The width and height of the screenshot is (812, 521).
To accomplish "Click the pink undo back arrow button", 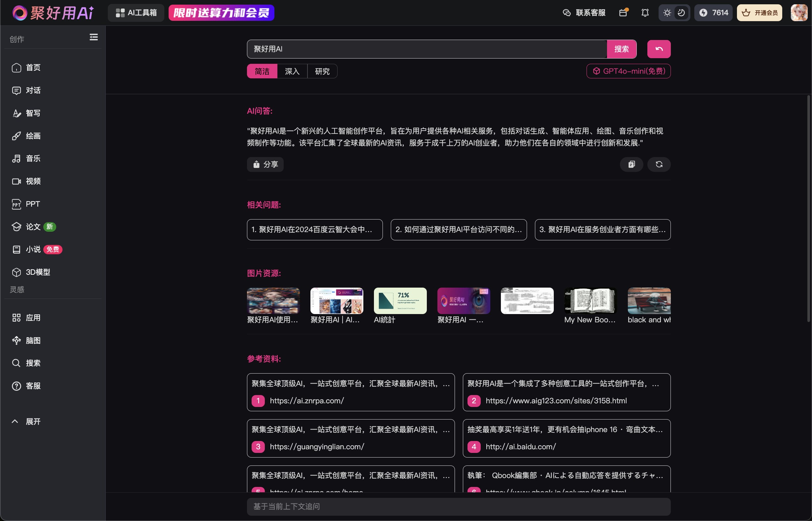I will coord(659,49).
